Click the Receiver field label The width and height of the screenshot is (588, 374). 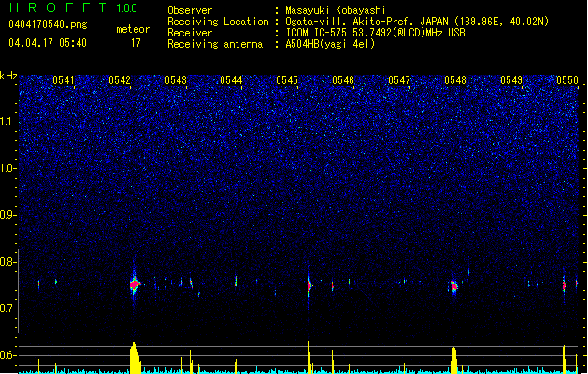(190, 33)
